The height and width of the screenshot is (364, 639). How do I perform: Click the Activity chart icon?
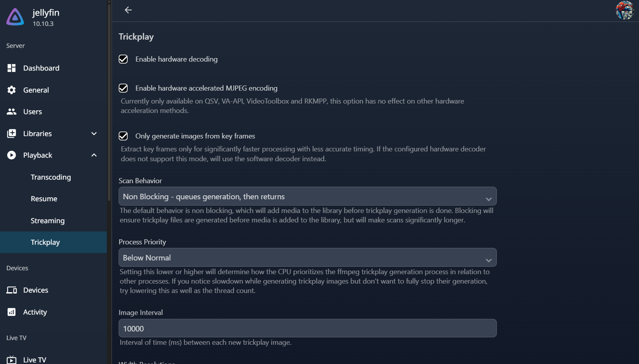(12, 312)
